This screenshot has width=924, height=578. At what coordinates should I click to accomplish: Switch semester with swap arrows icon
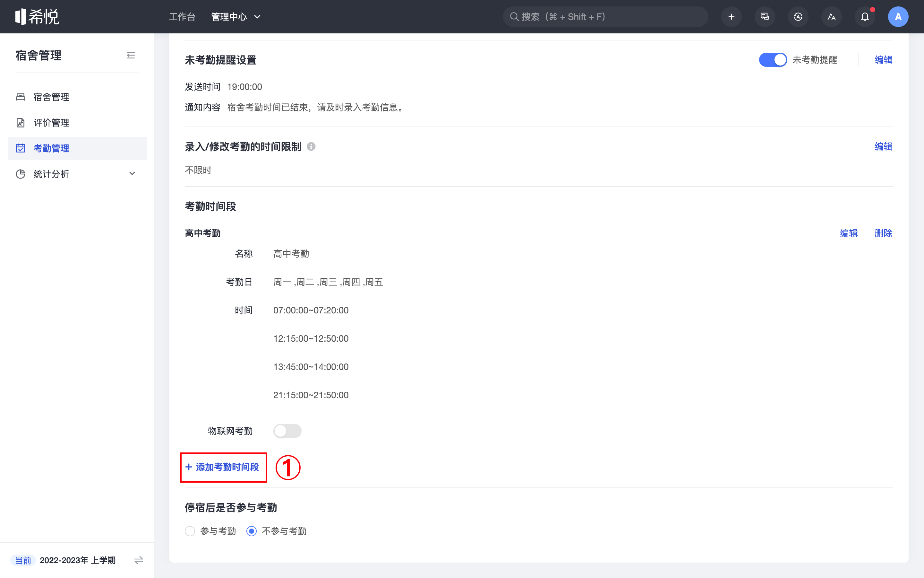coord(139,560)
